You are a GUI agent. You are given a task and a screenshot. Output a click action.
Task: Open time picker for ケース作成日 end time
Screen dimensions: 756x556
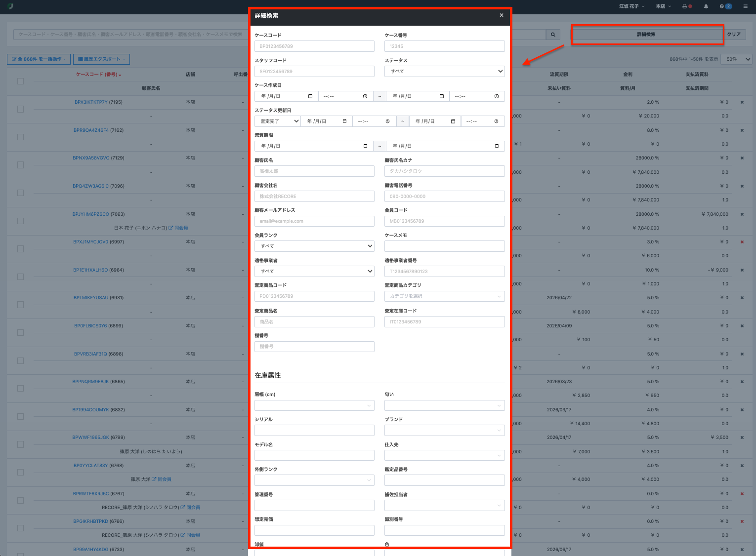497,96
